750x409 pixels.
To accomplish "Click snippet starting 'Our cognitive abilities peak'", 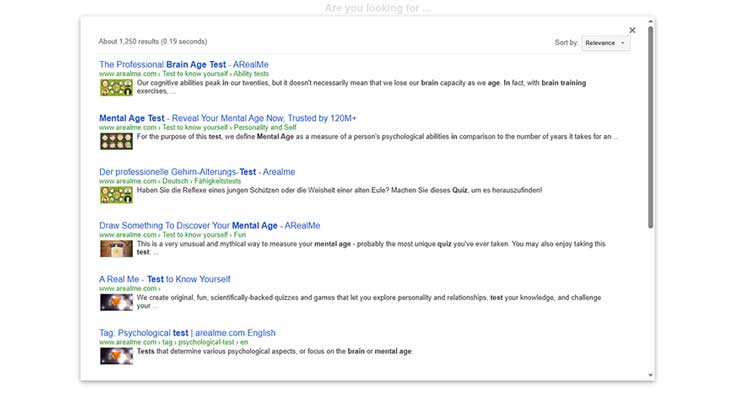I will point(361,87).
